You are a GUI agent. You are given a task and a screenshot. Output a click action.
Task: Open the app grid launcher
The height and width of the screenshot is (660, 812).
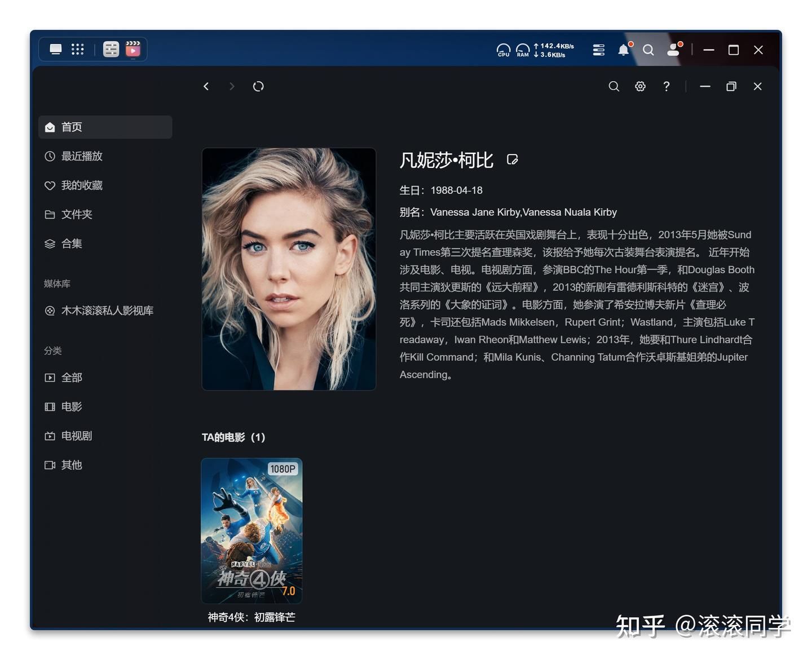78,50
